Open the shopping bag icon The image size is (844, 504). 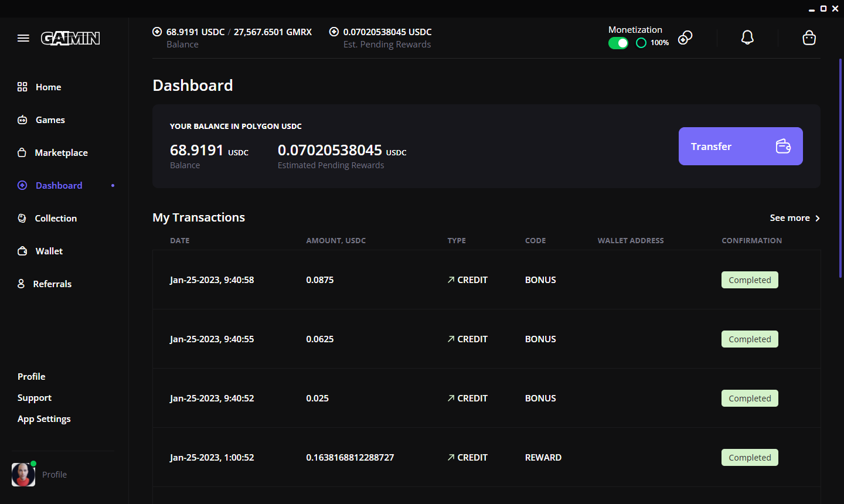(809, 38)
